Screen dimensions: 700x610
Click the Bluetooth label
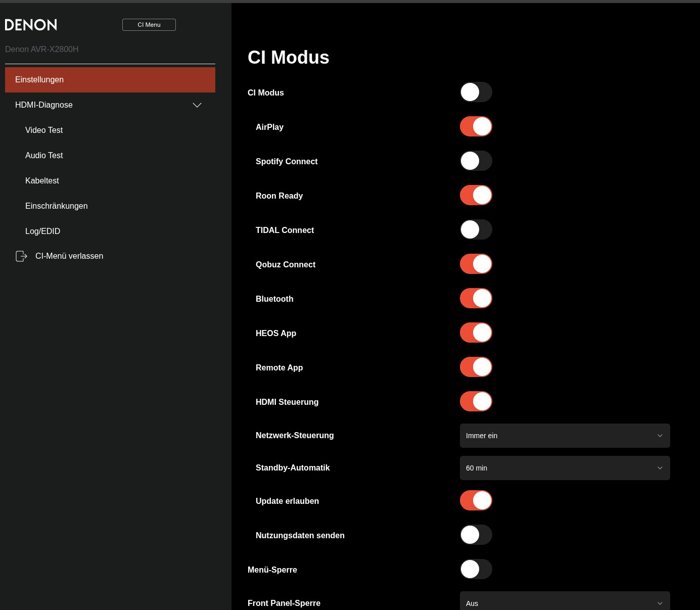click(x=274, y=299)
